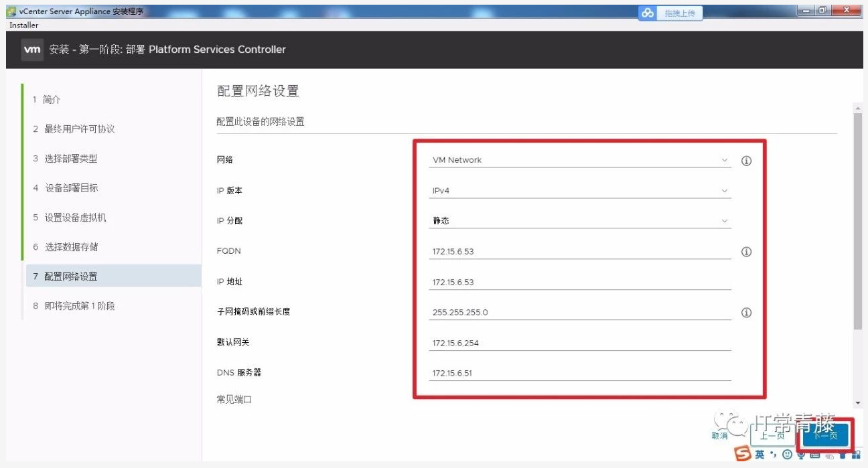868x468 pixels.
Task: Click the Baidu cloud icon in the title bar
Action: click(647, 12)
